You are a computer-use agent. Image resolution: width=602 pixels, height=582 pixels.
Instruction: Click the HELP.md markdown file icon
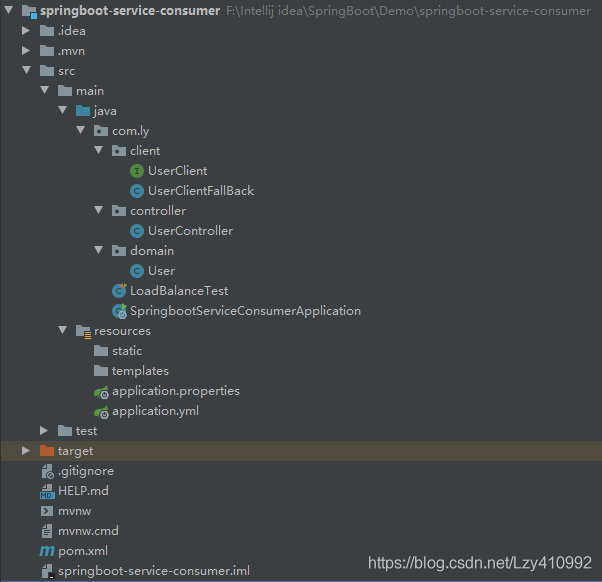[x=47, y=491]
